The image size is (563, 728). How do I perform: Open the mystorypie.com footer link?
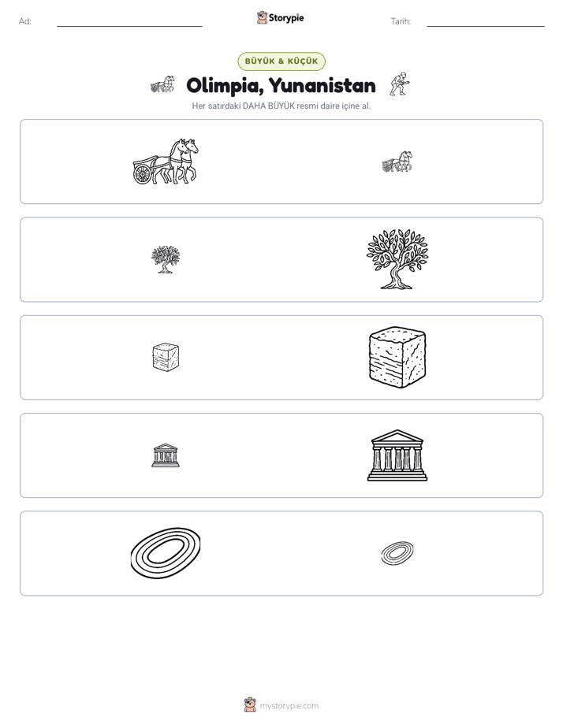click(289, 706)
